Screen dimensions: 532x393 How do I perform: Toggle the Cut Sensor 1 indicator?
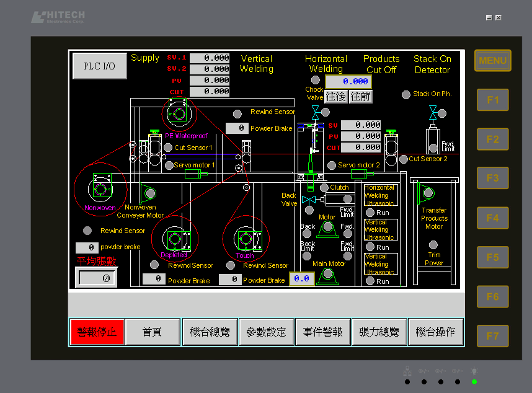click(x=169, y=148)
